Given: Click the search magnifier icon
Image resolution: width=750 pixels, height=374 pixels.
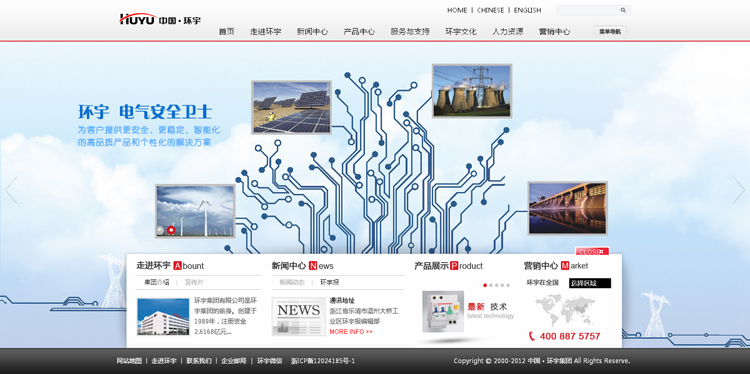Looking at the screenshot, I should click(x=623, y=10).
